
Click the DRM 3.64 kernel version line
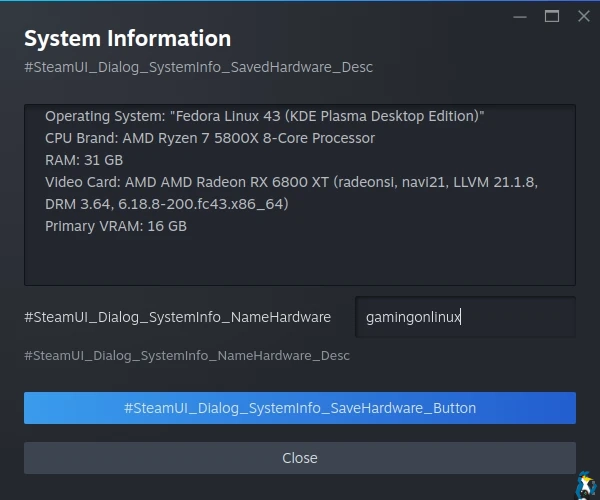click(x=166, y=204)
